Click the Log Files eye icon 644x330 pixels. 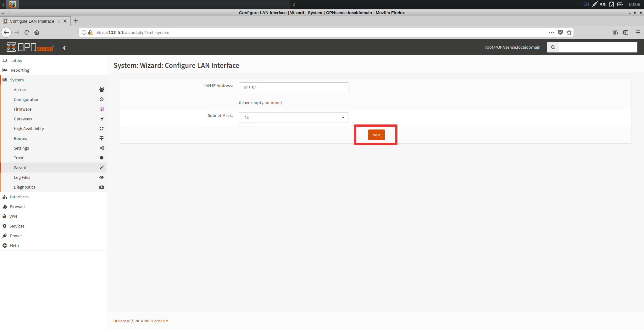click(102, 177)
